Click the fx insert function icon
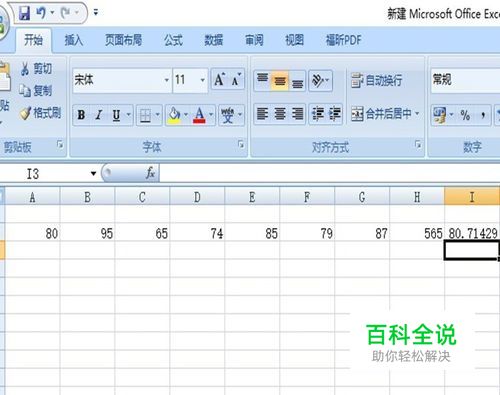The width and height of the screenshot is (500, 395). [x=150, y=173]
